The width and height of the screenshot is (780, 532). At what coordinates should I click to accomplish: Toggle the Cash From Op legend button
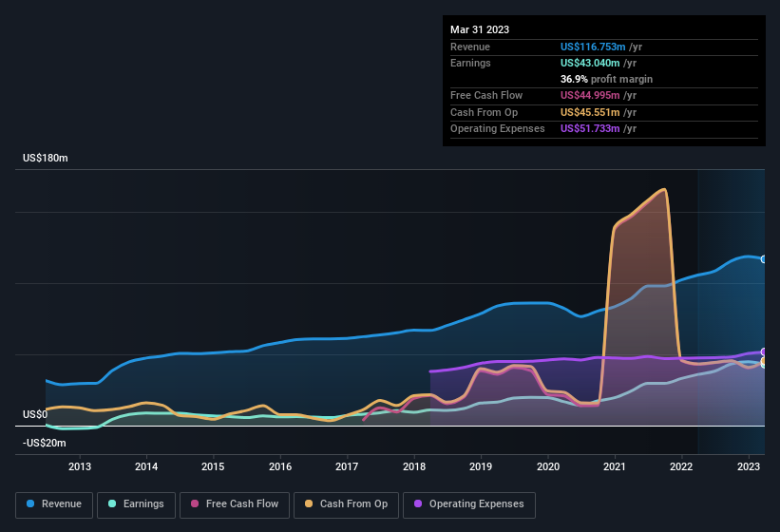[346, 504]
